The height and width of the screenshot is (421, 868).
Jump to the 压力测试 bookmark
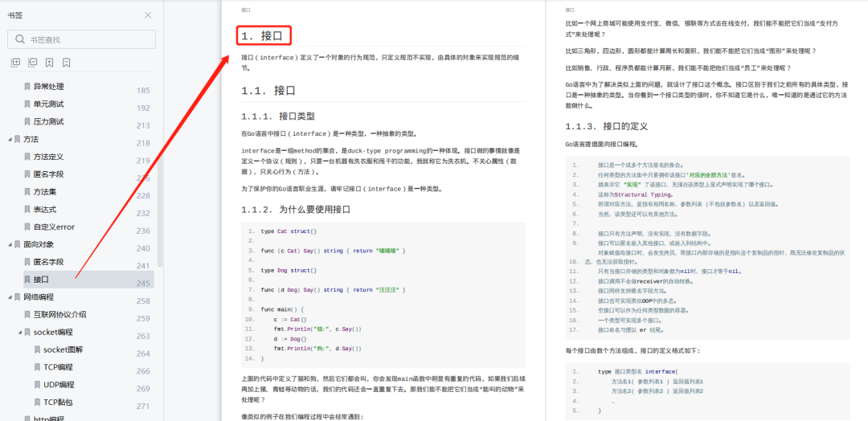(48, 122)
